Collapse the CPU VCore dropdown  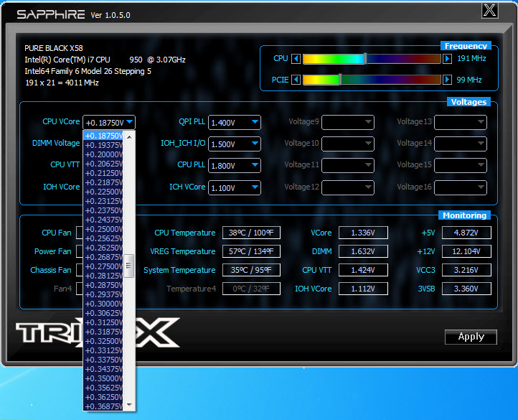coord(129,122)
